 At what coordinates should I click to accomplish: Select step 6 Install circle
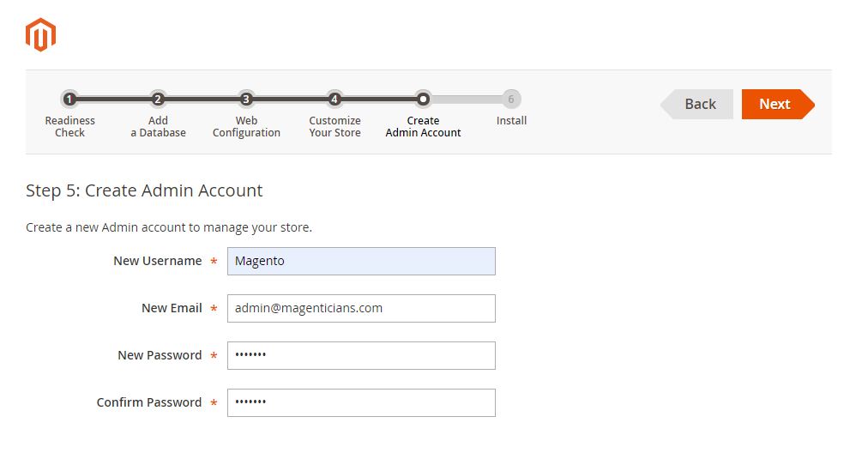[x=511, y=100]
